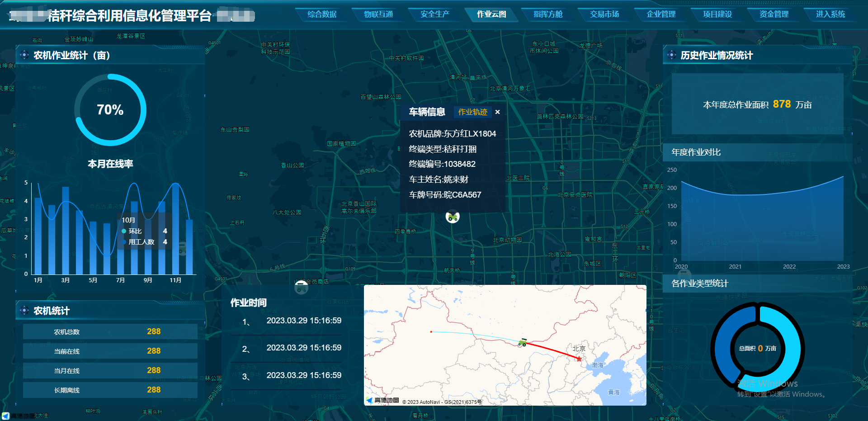
Task: Click the 11月 bar in monthly chart
Action: coord(175,229)
